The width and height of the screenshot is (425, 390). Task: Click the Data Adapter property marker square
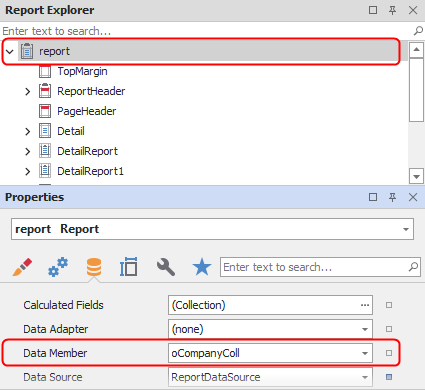pyautogui.click(x=389, y=329)
